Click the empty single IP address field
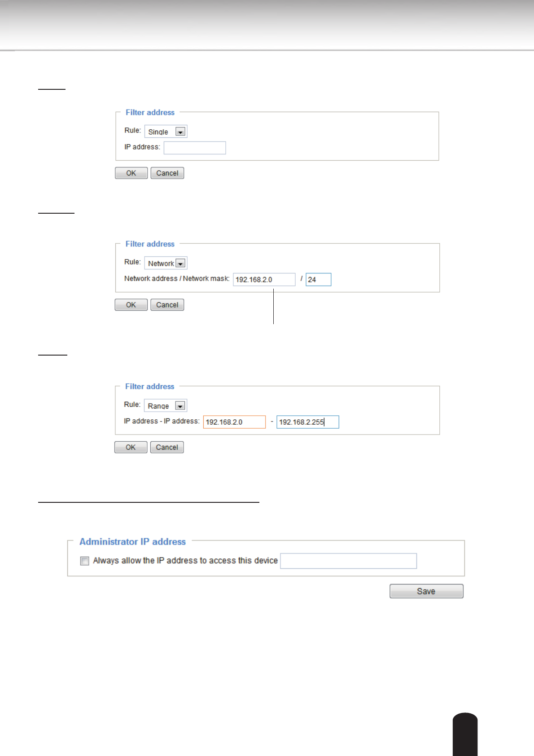This screenshot has height=756, width=534. (195, 148)
